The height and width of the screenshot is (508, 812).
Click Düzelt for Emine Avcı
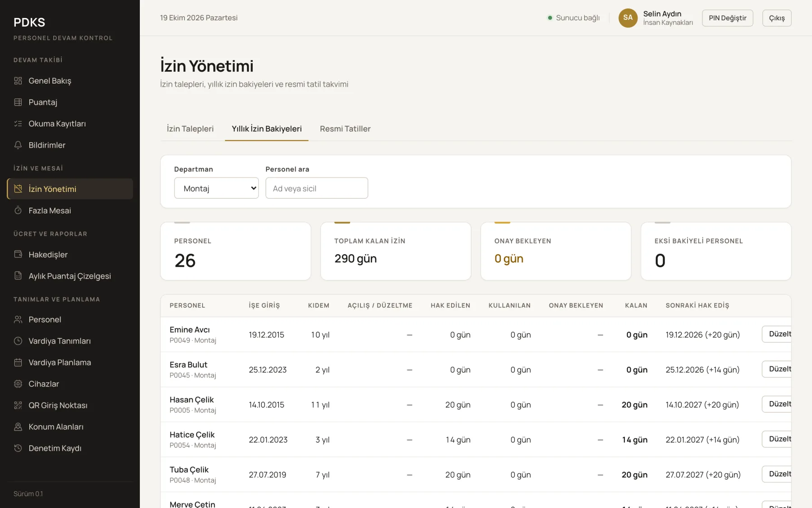pyautogui.click(x=777, y=334)
